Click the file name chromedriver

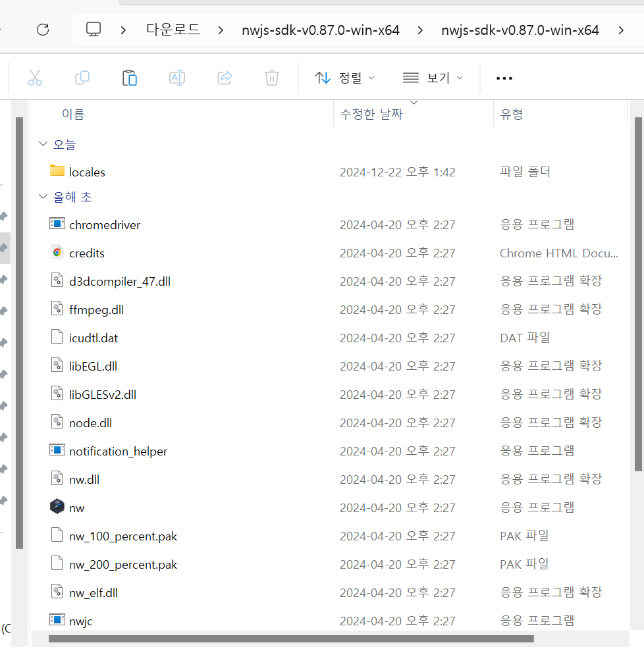[105, 224]
